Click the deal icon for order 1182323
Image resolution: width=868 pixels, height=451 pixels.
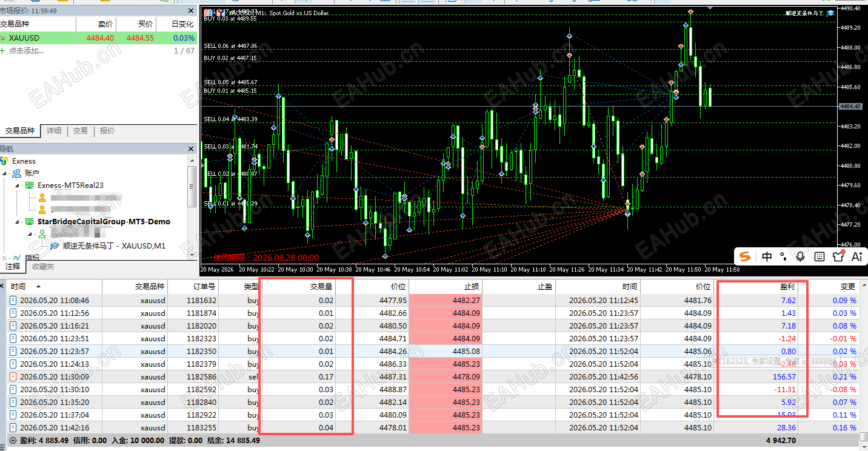click(x=13, y=338)
